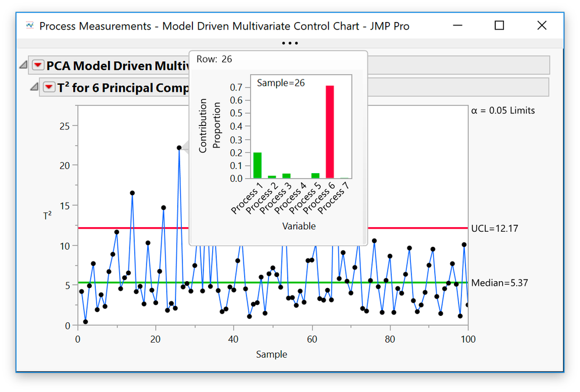The height and width of the screenshot is (392, 580).
Task: Select the green Process 1 contribution bar
Action: point(257,166)
